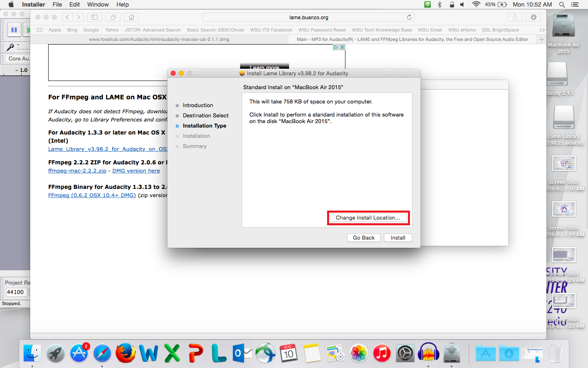Open Safari downloads icon

[533, 17]
